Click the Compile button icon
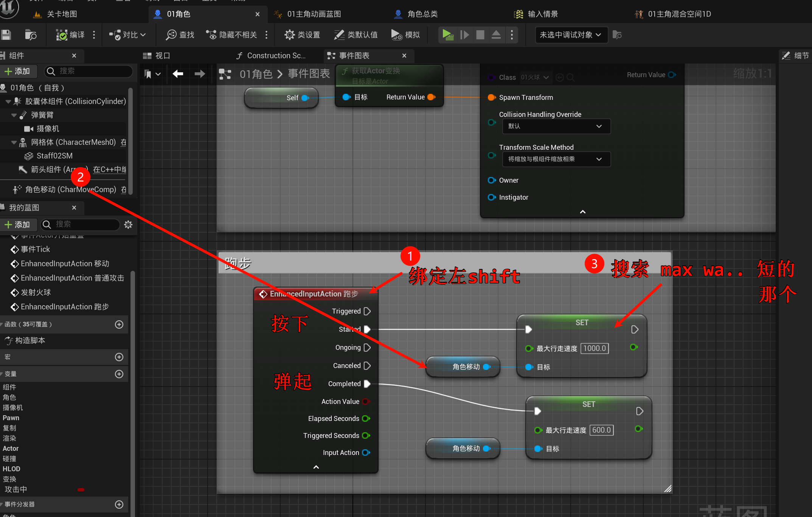Screen dimensions: 812x517 point(62,35)
